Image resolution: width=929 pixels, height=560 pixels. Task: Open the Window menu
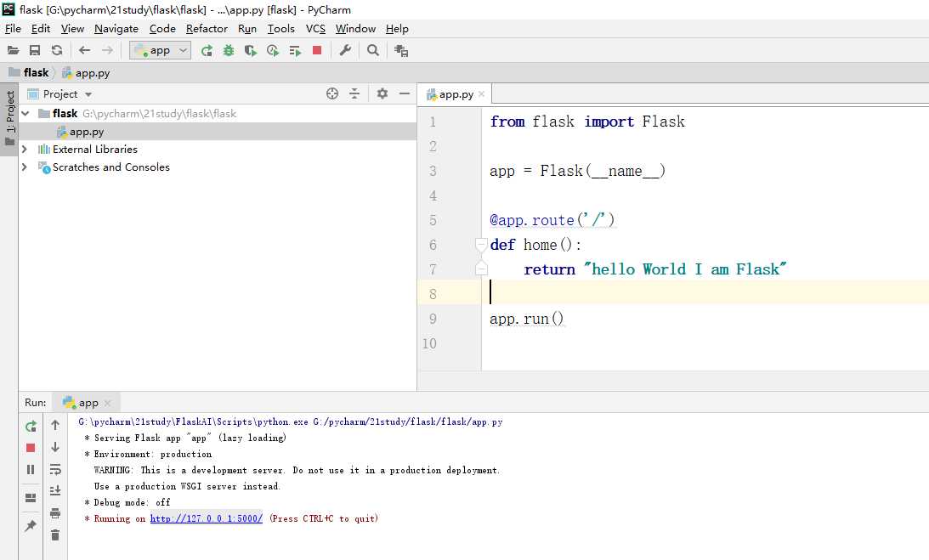point(355,28)
